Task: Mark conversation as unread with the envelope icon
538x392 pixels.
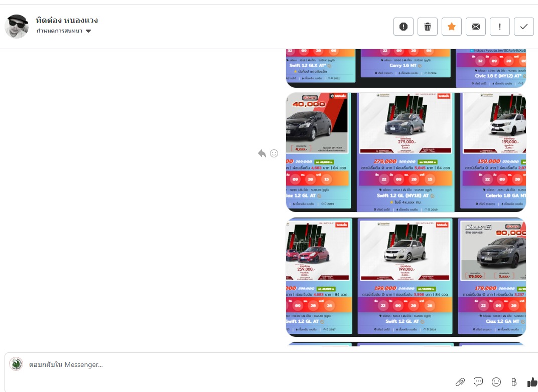Action: point(476,27)
